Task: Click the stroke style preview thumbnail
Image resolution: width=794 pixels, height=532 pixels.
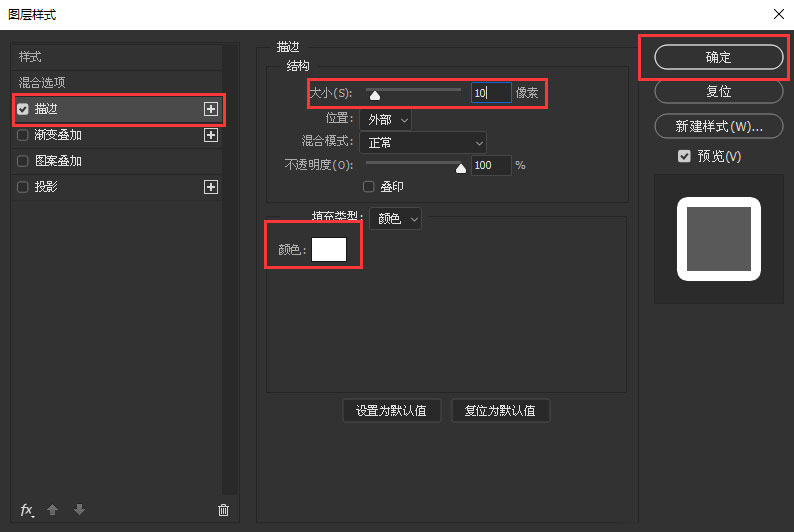Action: 719,239
